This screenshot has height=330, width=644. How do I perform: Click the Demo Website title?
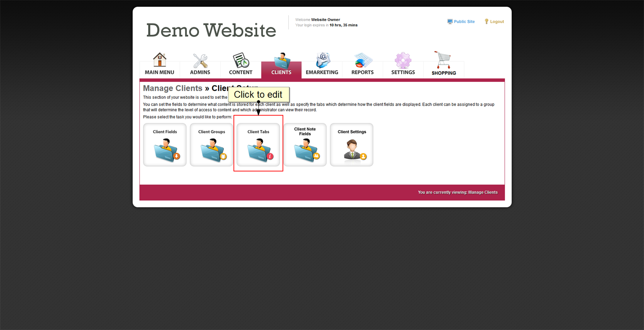tap(211, 30)
